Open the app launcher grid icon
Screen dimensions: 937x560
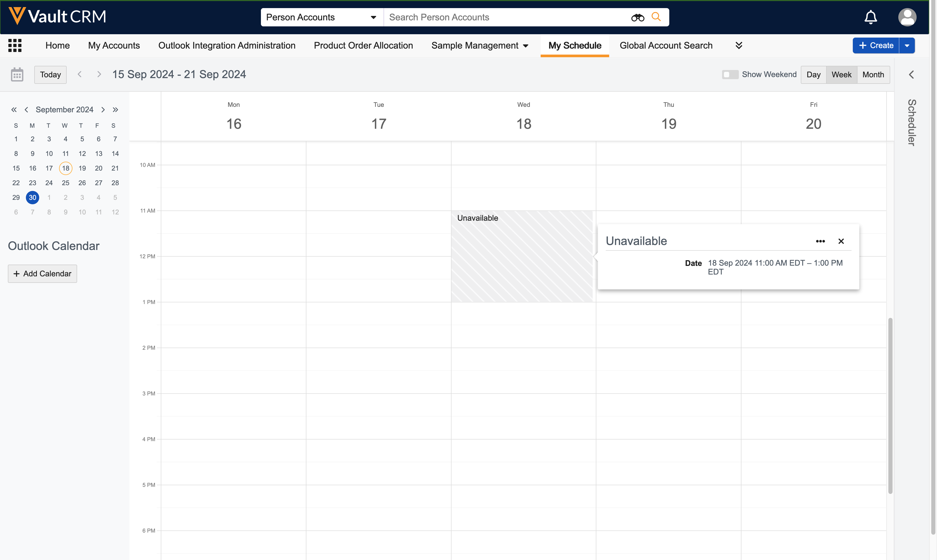[x=15, y=45]
